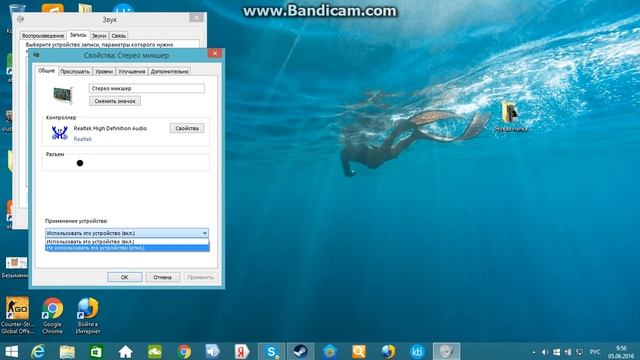Open controller Свойства button
Viewport: 640px width, 360px height.
(x=187, y=128)
